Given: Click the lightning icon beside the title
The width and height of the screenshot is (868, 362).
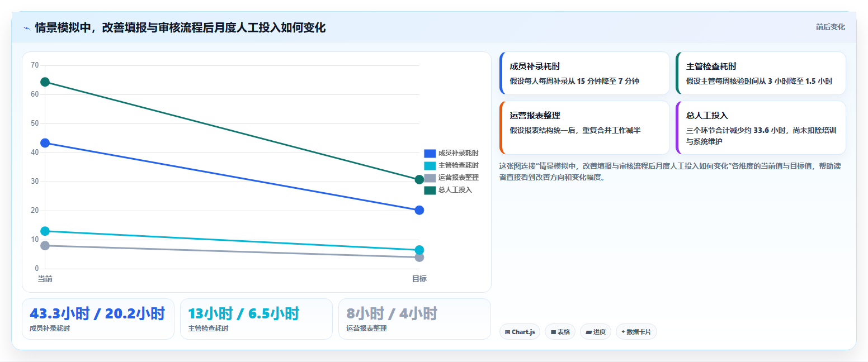Looking at the screenshot, I should tap(26, 28).
